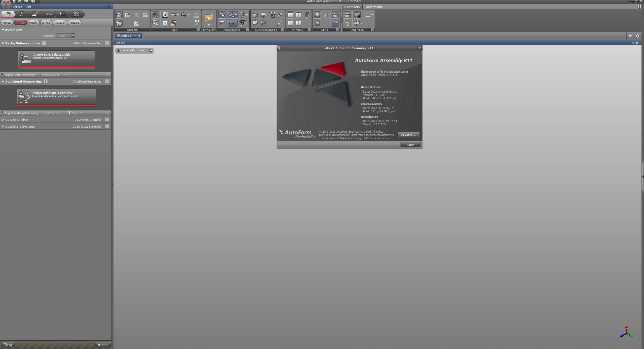Click the help icon beside Parts/Subassemblies
This screenshot has height=349, width=644.
pyautogui.click(x=44, y=43)
